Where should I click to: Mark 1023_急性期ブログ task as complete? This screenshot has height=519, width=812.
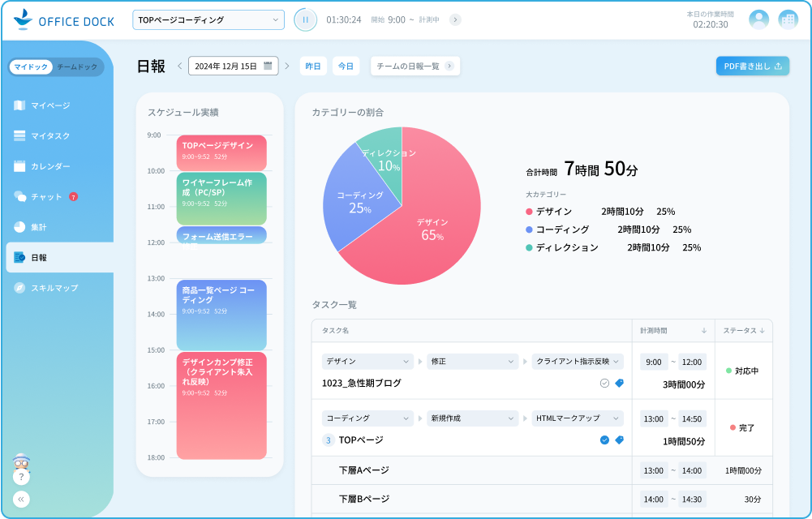pyautogui.click(x=603, y=383)
